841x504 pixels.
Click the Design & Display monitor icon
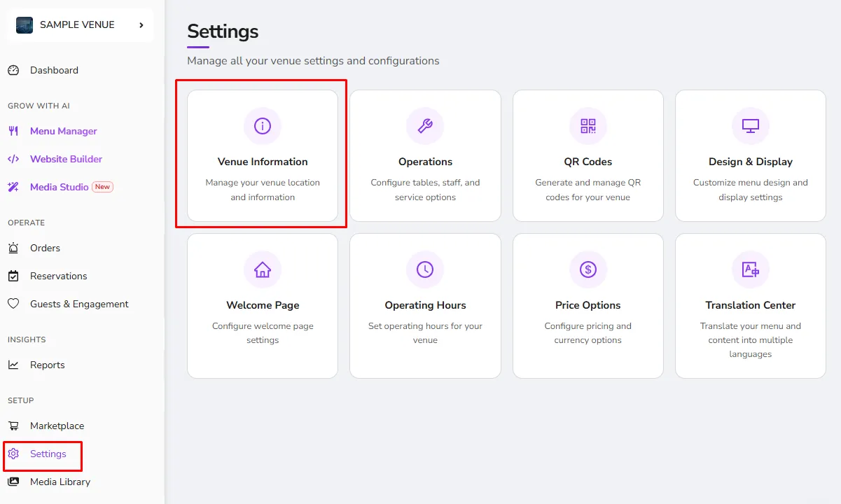[x=751, y=126]
